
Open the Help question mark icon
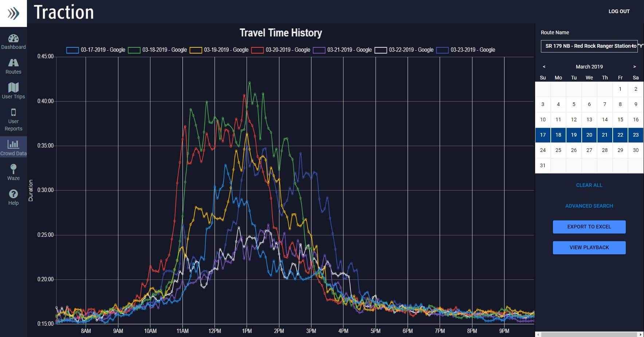[x=13, y=194]
